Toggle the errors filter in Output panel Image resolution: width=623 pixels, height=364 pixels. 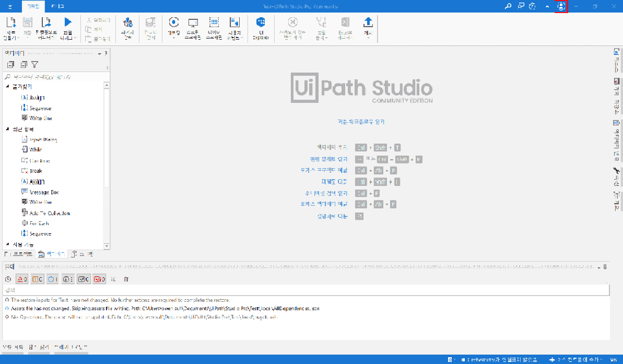[22, 279]
